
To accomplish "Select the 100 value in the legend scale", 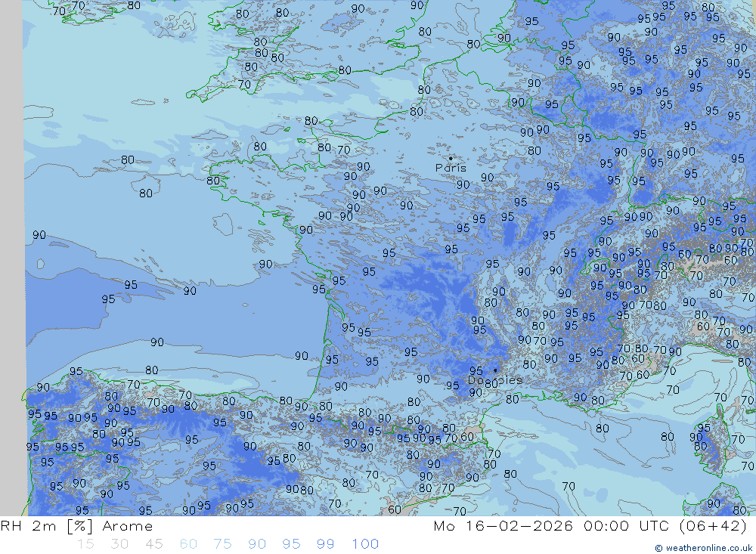I will pos(365,544).
